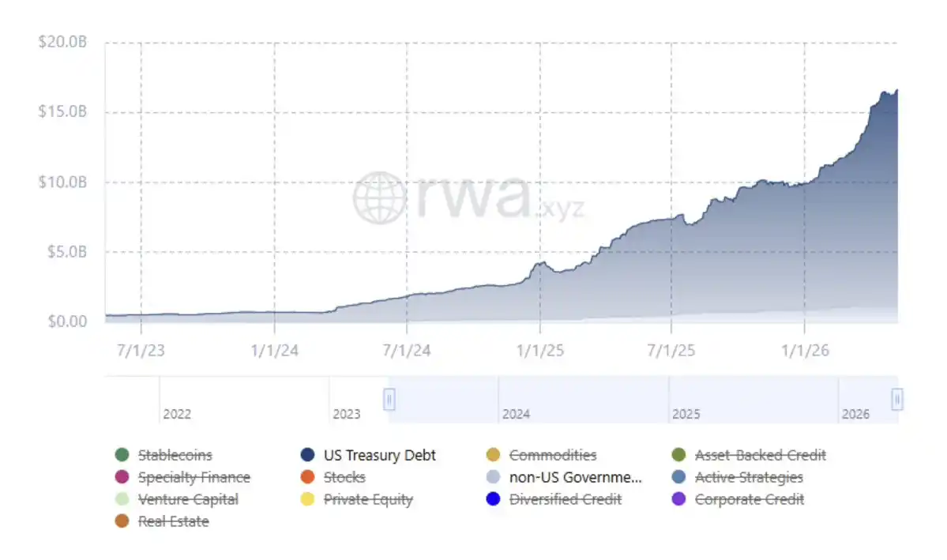Click the right range selector handle
The image size is (947, 560).
[x=897, y=400]
